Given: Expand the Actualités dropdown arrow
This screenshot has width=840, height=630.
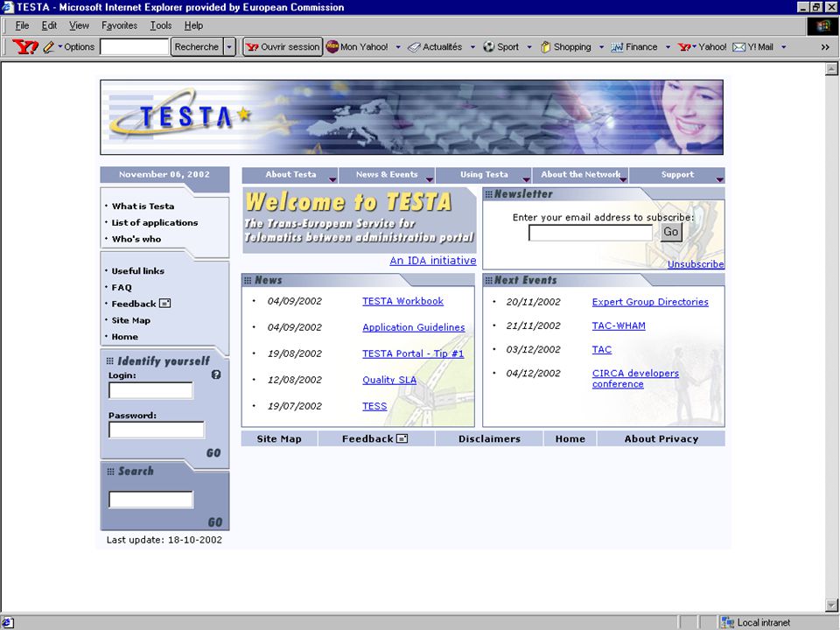Looking at the screenshot, I should (472, 47).
